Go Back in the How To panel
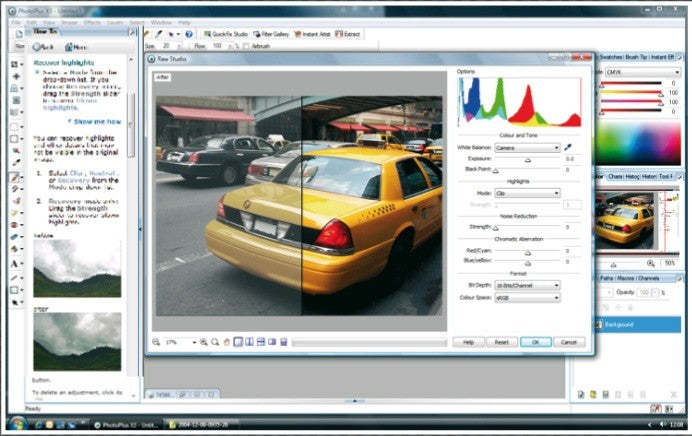The width and height of the screenshot is (692, 436). coord(43,47)
